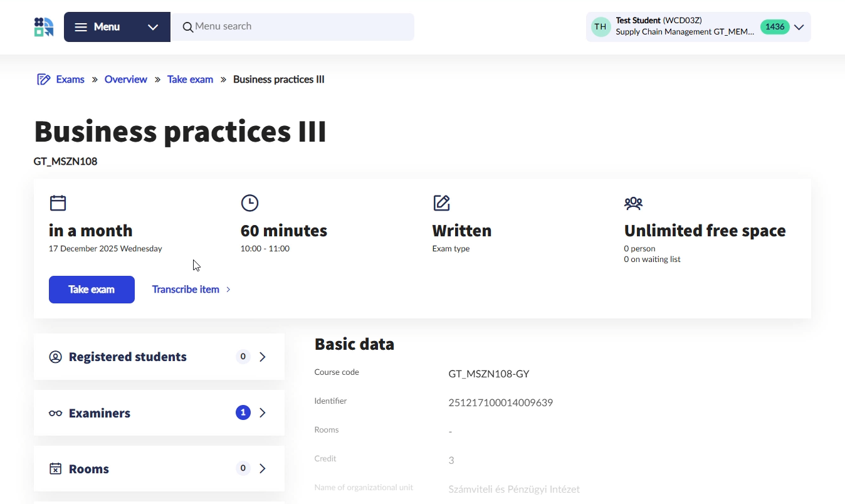Click the written exam type edit icon
845x504 pixels.
click(441, 203)
